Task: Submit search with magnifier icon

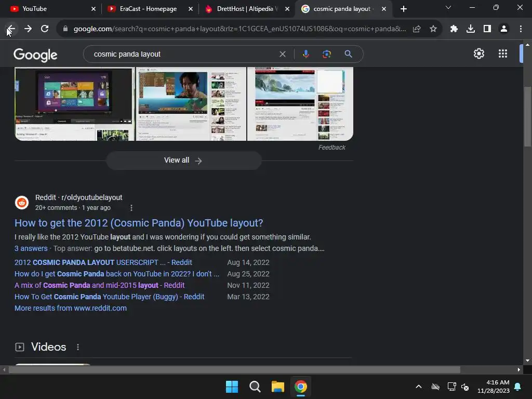Action: tap(348, 54)
